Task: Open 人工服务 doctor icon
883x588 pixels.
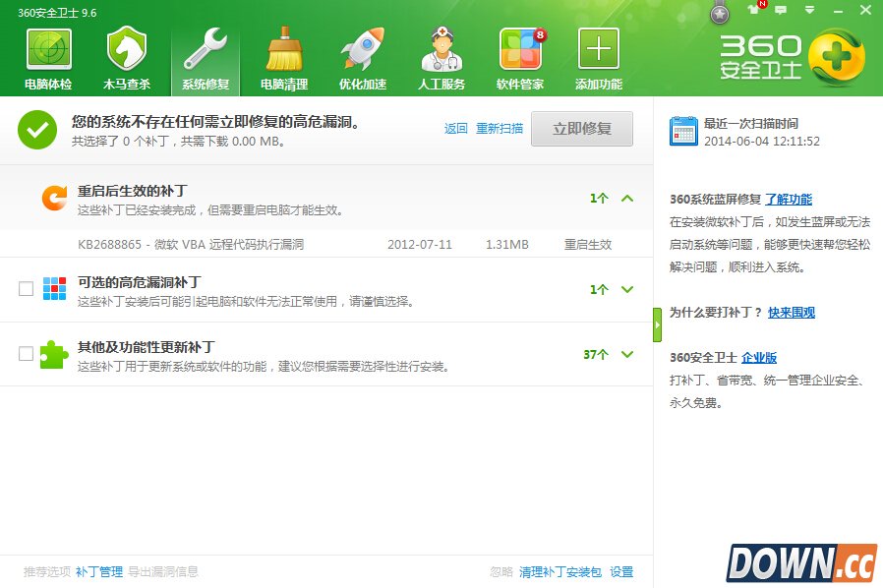Action: click(441, 49)
